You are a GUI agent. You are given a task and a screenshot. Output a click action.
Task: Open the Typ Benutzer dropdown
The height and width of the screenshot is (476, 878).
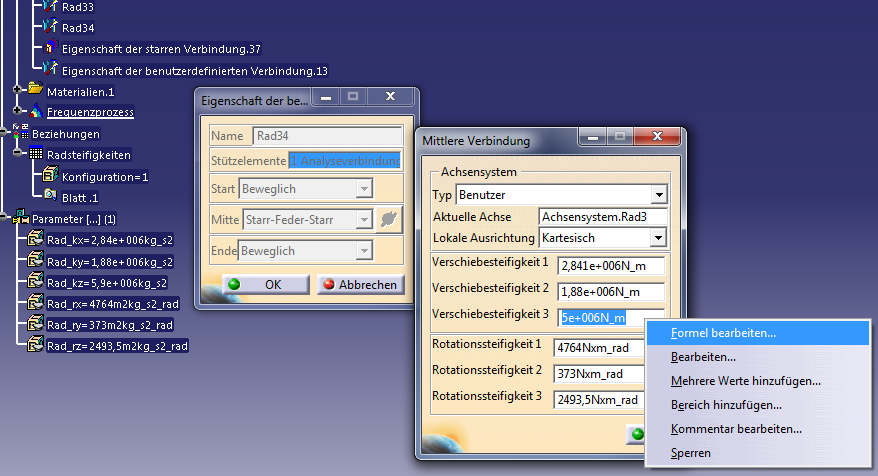659,195
